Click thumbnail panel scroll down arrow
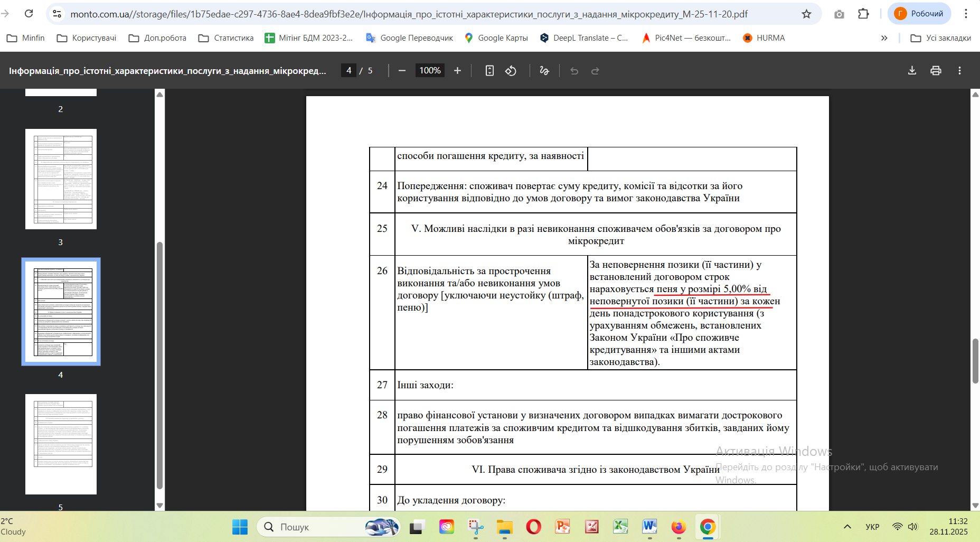Screen dimensions: 980x542 point(159,506)
